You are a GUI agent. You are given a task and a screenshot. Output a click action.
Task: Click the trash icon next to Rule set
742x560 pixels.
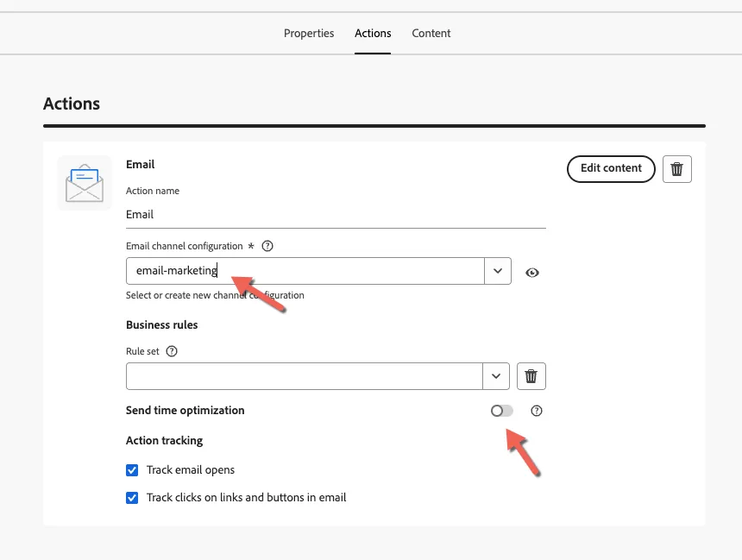(x=531, y=376)
